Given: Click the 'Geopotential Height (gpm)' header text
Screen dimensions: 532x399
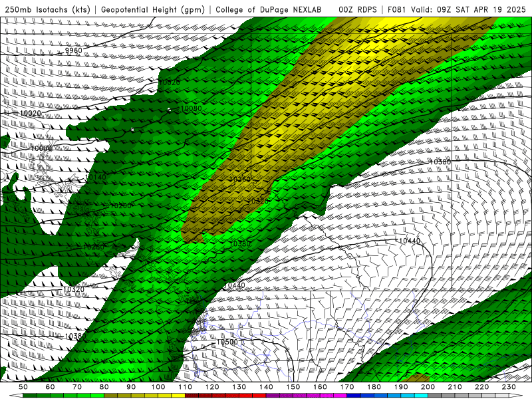Looking at the screenshot, I should pos(153,9).
